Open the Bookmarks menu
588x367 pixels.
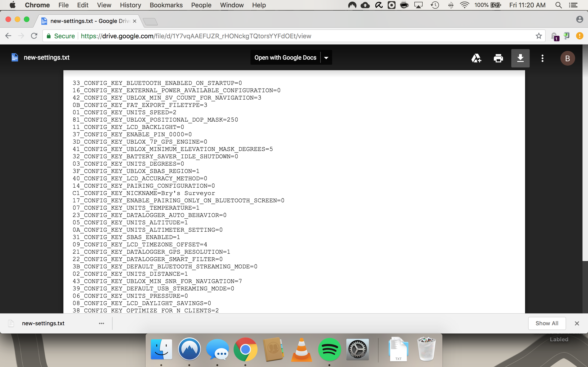[166, 5]
